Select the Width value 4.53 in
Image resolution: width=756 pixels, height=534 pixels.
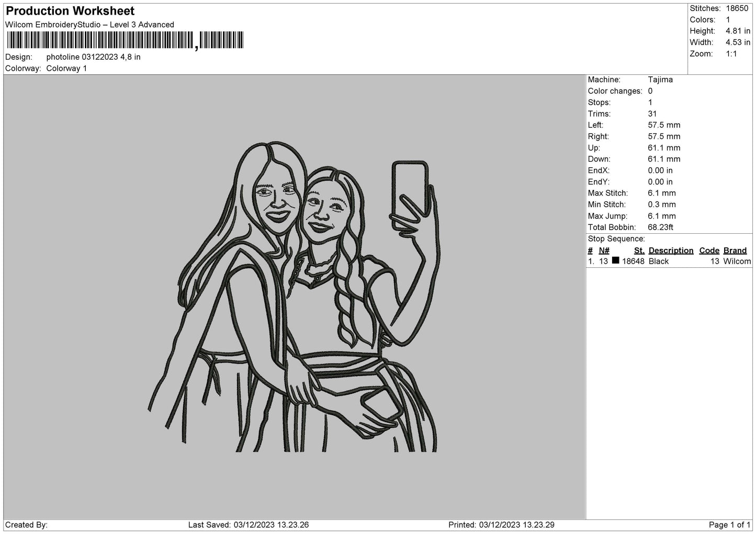point(738,42)
